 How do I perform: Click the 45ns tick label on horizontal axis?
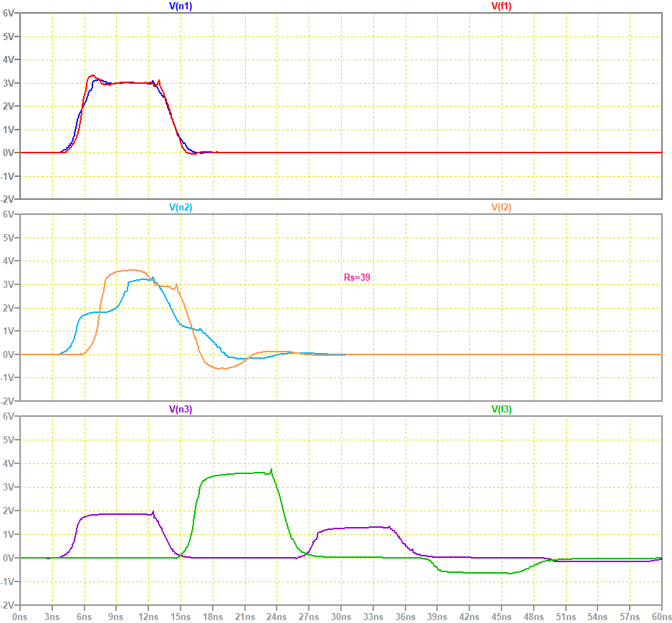click(x=501, y=616)
